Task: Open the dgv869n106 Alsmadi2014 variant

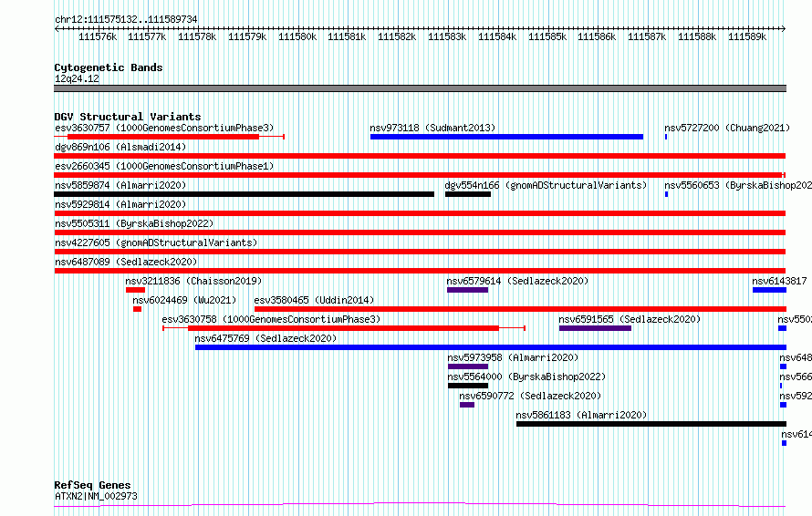Action: point(120,147)
